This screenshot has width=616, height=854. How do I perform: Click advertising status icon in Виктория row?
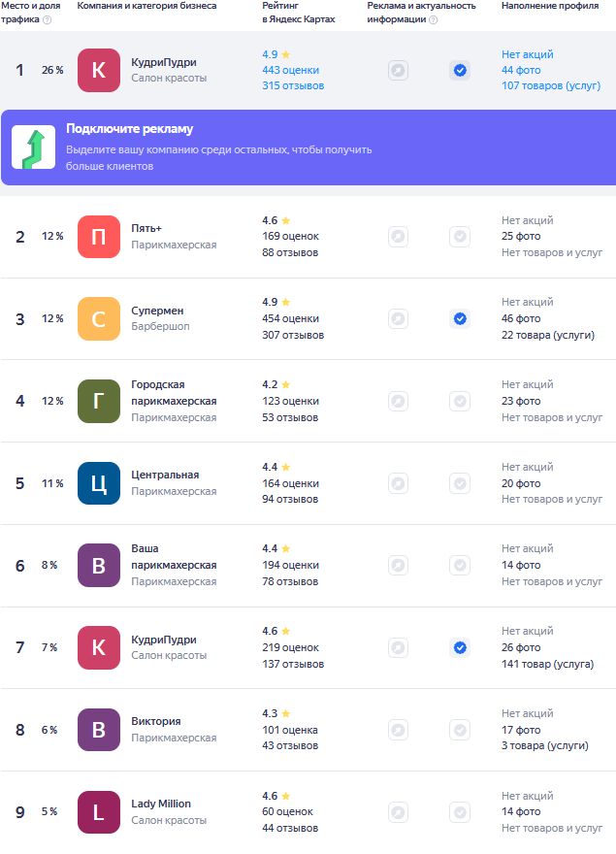coord(398,730)
